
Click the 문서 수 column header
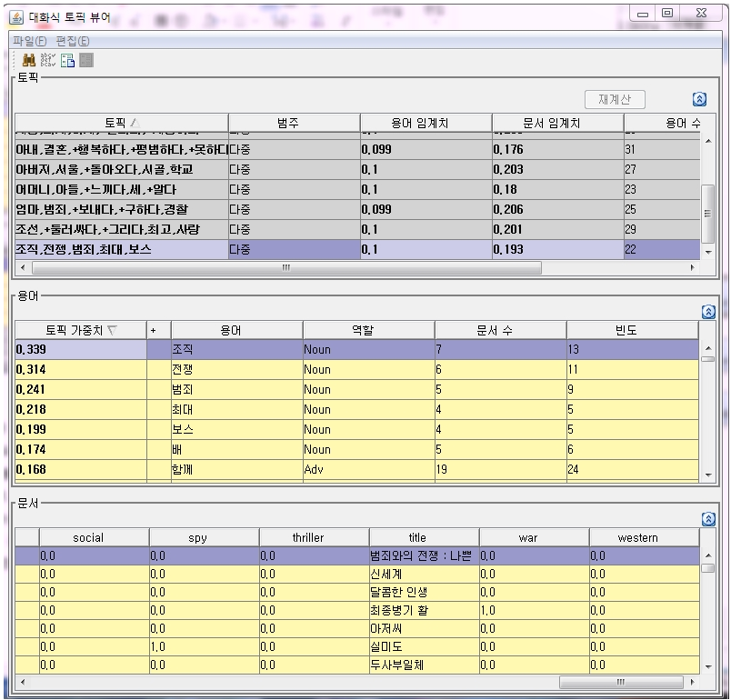click(x=501, y=330)
